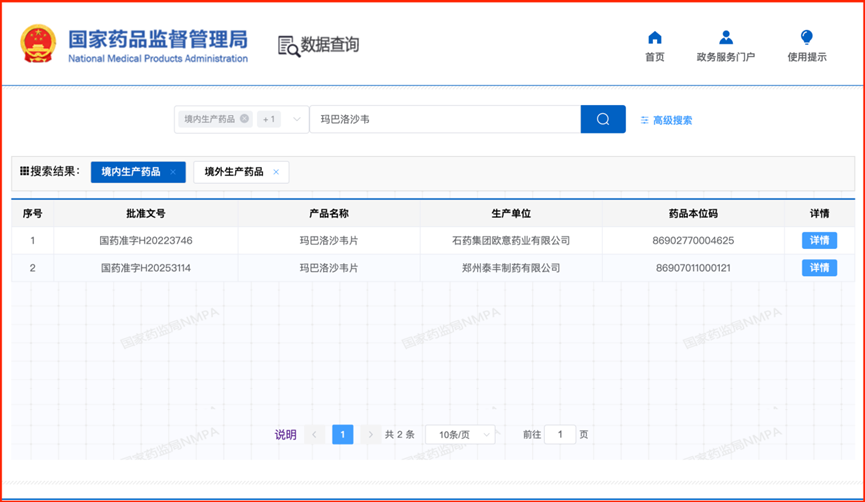Click approval number 国药准字H20223746
This screenshot has width=865, height=502.
click(x=146, y=241)
